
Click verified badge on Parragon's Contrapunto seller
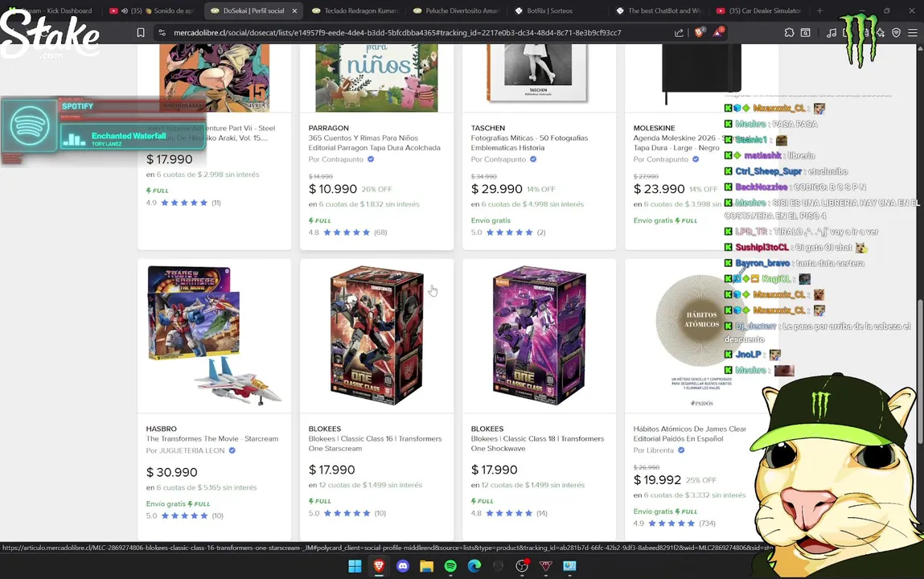point(371,159)
